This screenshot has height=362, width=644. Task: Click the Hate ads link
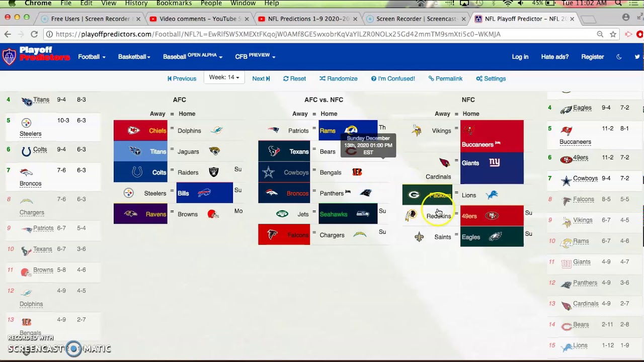coord(555,57)
